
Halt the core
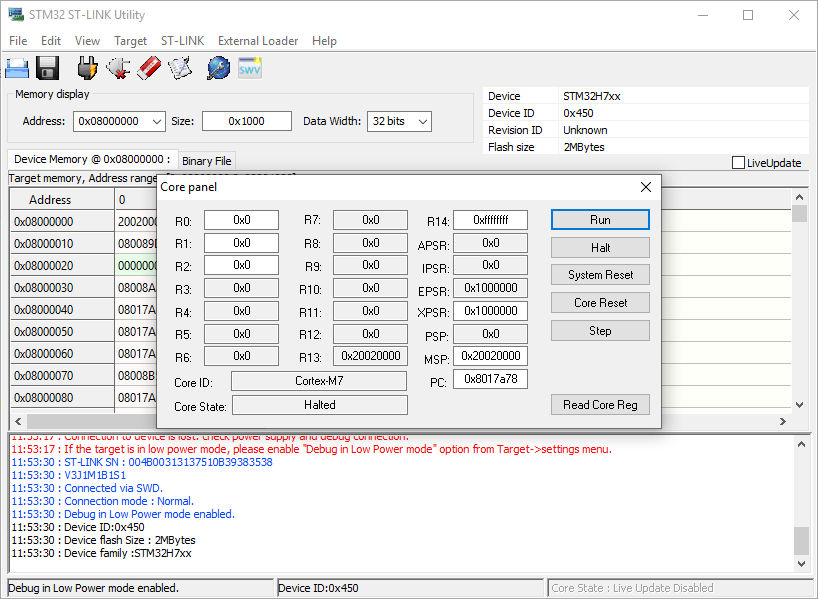(600, 247)
